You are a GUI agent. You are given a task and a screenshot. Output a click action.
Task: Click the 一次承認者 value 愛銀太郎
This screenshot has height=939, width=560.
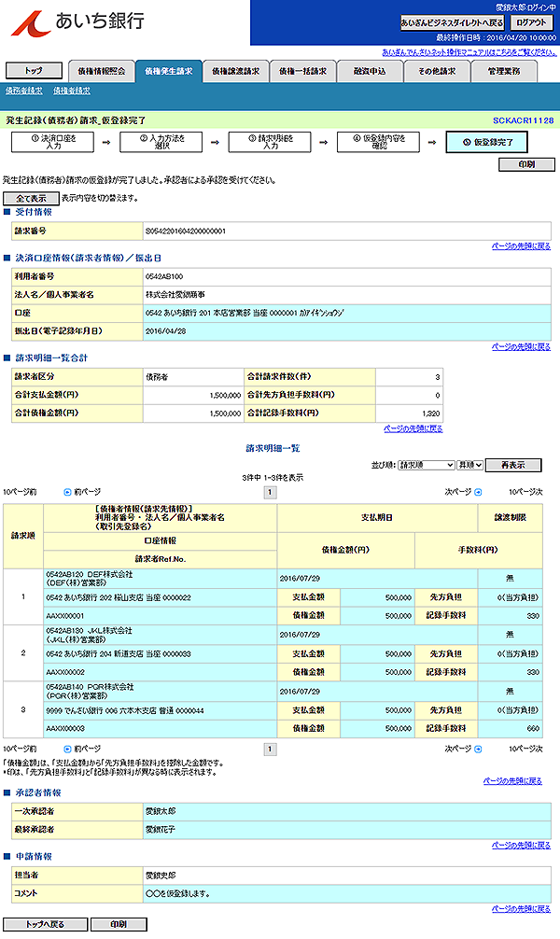160,811
